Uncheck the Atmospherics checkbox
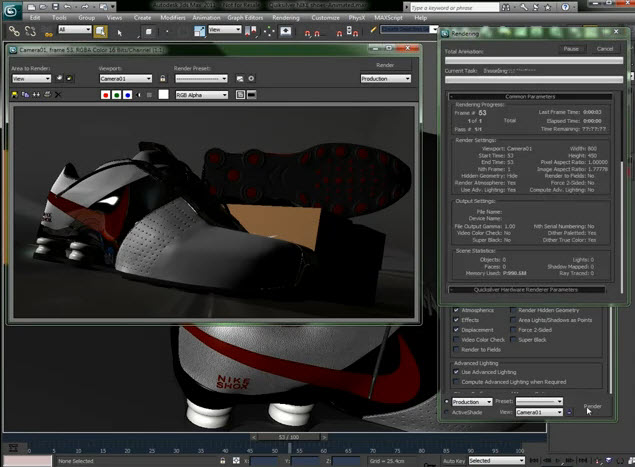Viewport: 635px width, 467px height. (x=457, y=311)
